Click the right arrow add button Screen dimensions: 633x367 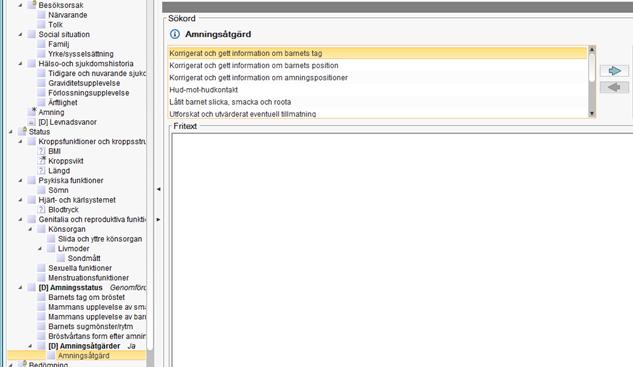(x=614, y=71)
